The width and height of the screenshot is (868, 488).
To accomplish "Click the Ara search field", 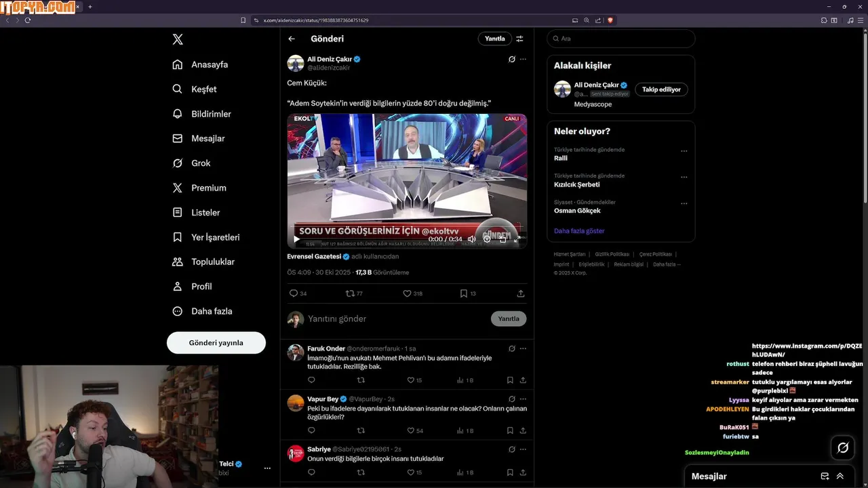I will (621, 39).
